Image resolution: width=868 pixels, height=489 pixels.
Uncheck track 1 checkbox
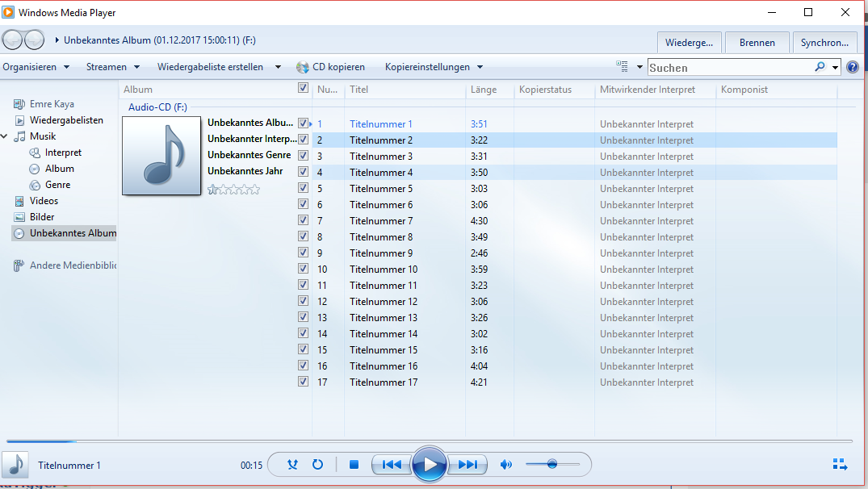point(303,123)
